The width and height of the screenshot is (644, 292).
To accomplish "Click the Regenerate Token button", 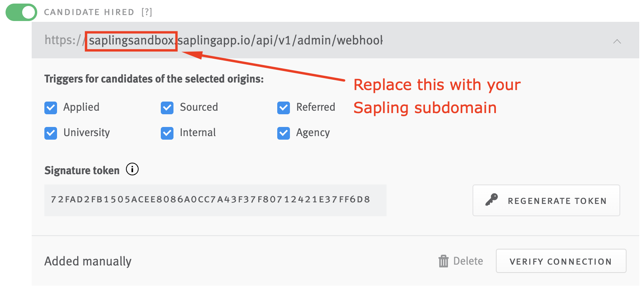I will click(x=546, y=200).
